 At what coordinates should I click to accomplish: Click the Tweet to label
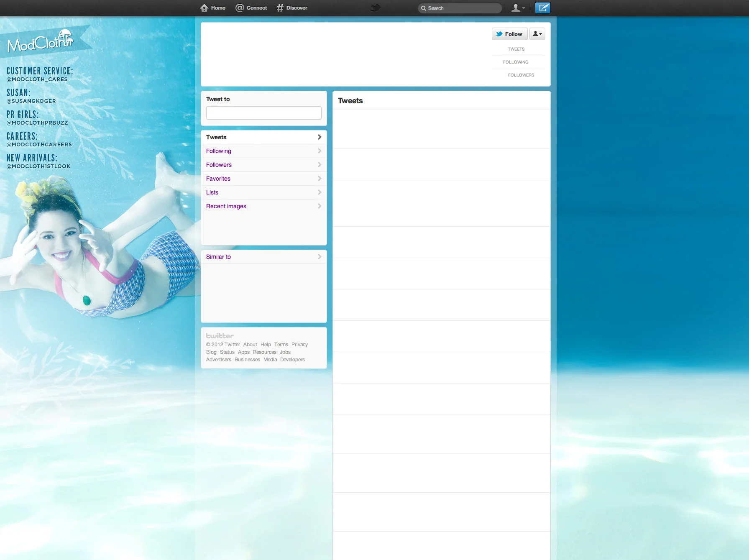218,99
